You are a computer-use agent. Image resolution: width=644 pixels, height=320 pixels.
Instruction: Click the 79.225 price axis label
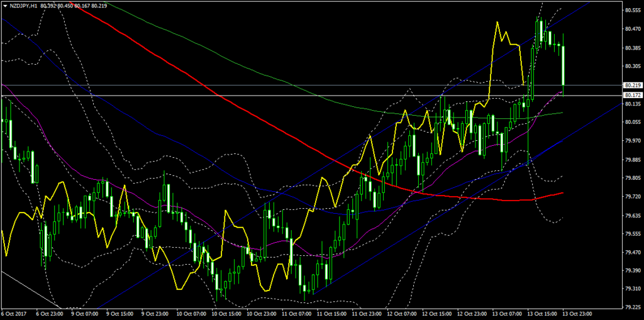(x=633, y=307)
